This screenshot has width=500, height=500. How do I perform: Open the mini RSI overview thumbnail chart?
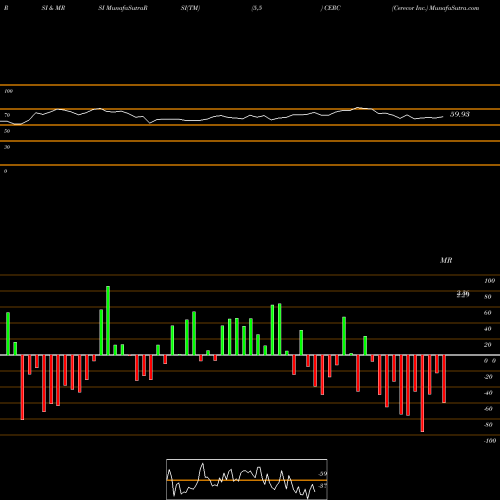coord(247,479)
